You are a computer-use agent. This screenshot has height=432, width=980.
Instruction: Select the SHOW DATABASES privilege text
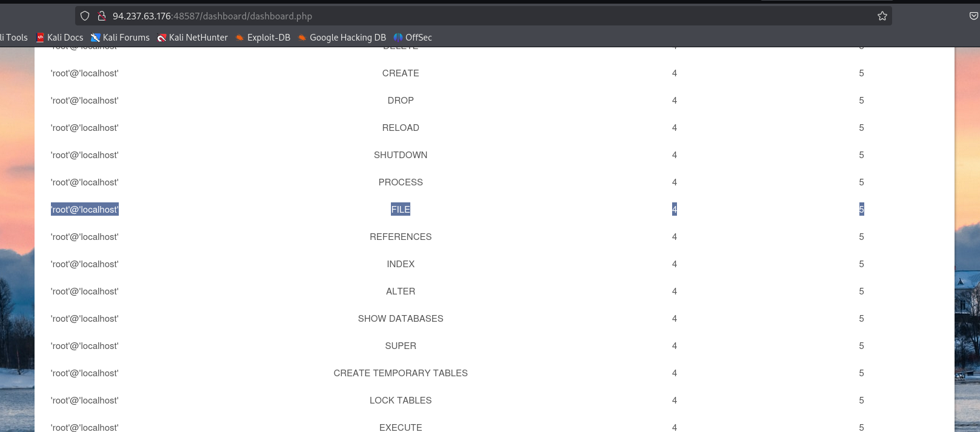click(x=401, y=319)
